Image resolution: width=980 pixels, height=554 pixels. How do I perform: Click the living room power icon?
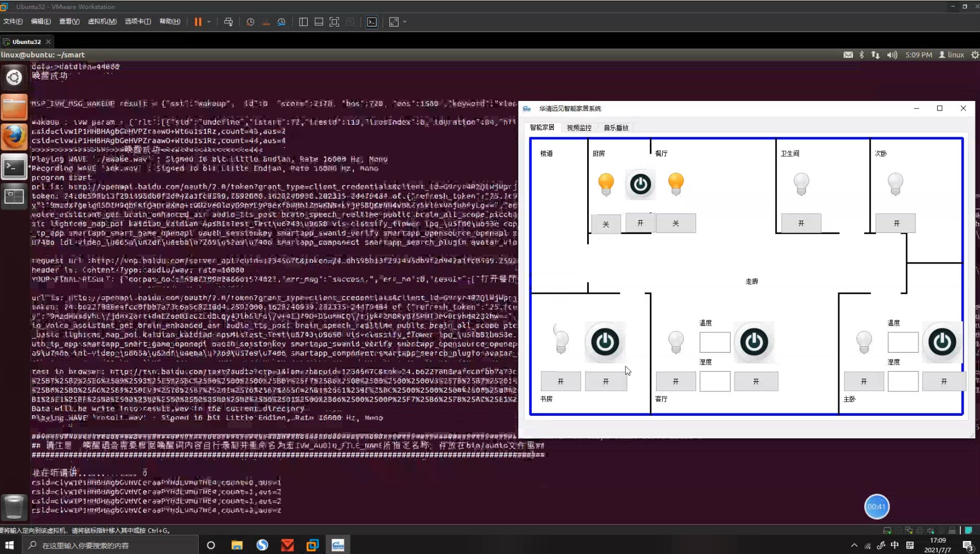click(754, 342)
